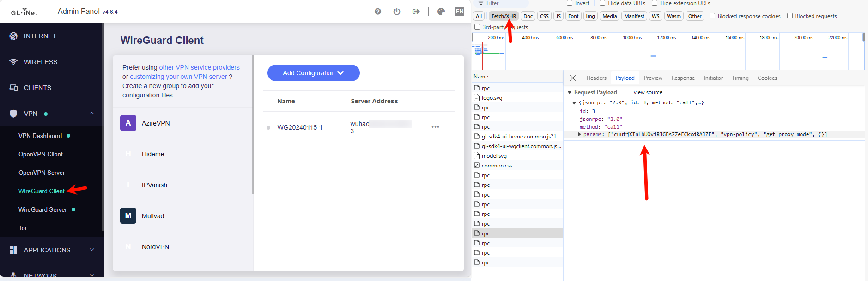Click view source in Request Payload

[x=648, y=92]
